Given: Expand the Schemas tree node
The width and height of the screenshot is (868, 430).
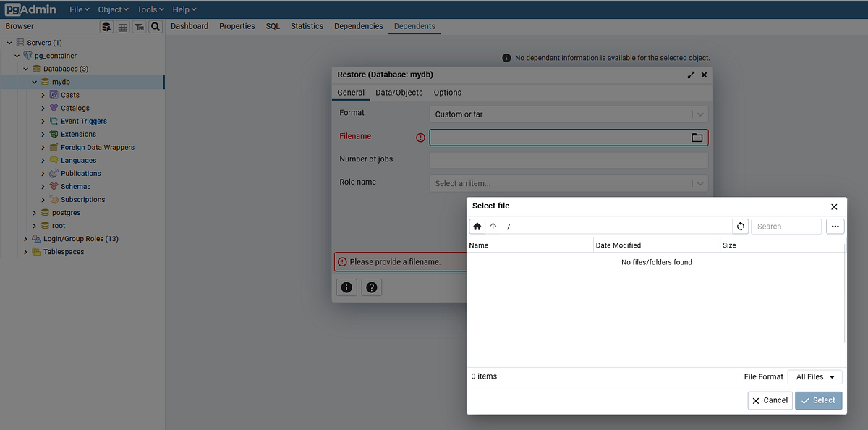Looking at the screenshot, I should pos(42,186).
